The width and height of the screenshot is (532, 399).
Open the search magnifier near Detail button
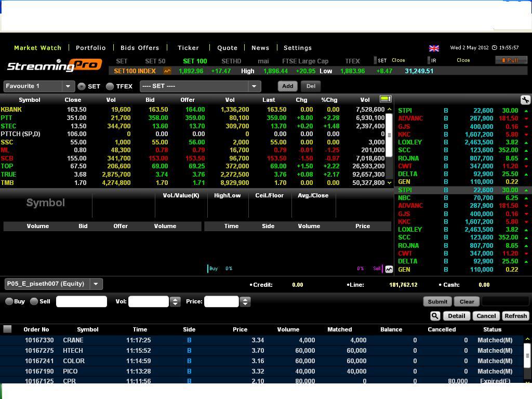point(435,315)
